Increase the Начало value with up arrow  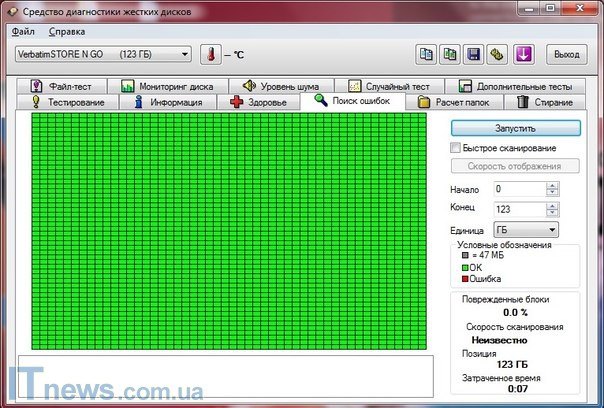click(553, 185)
